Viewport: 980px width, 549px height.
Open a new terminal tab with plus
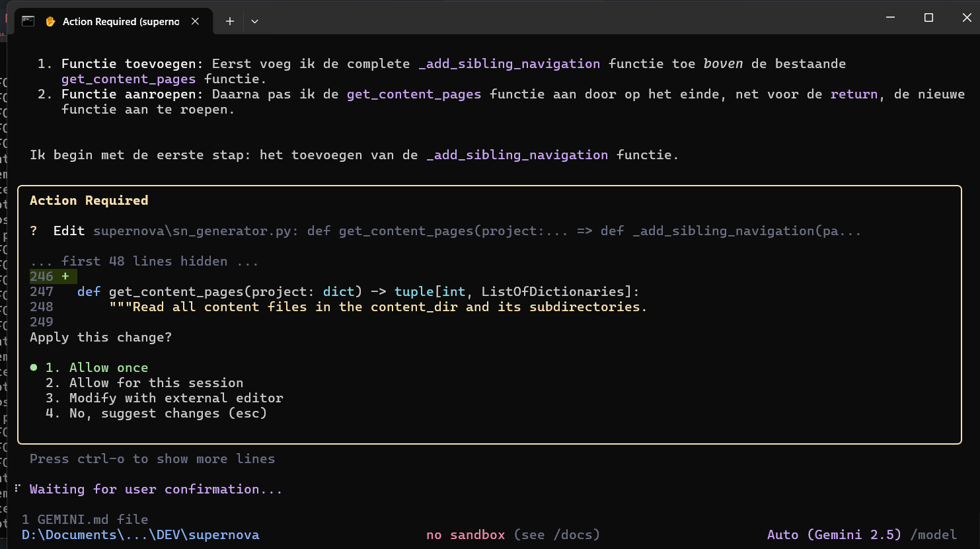[229, 21]
